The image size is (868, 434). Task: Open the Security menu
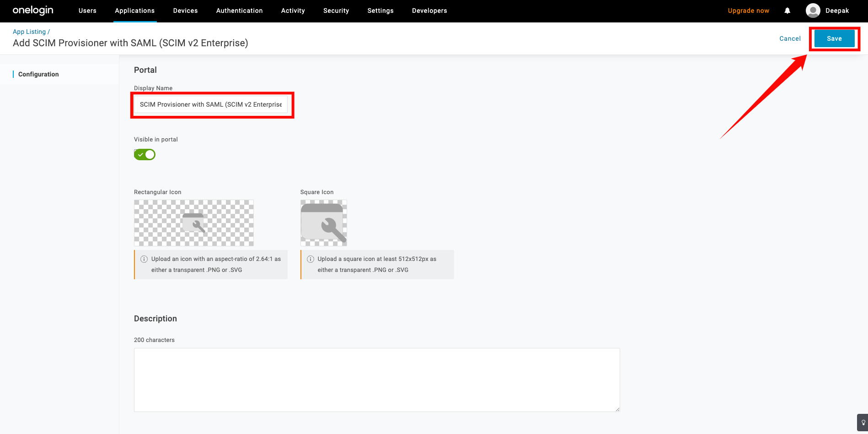(336, 11)
